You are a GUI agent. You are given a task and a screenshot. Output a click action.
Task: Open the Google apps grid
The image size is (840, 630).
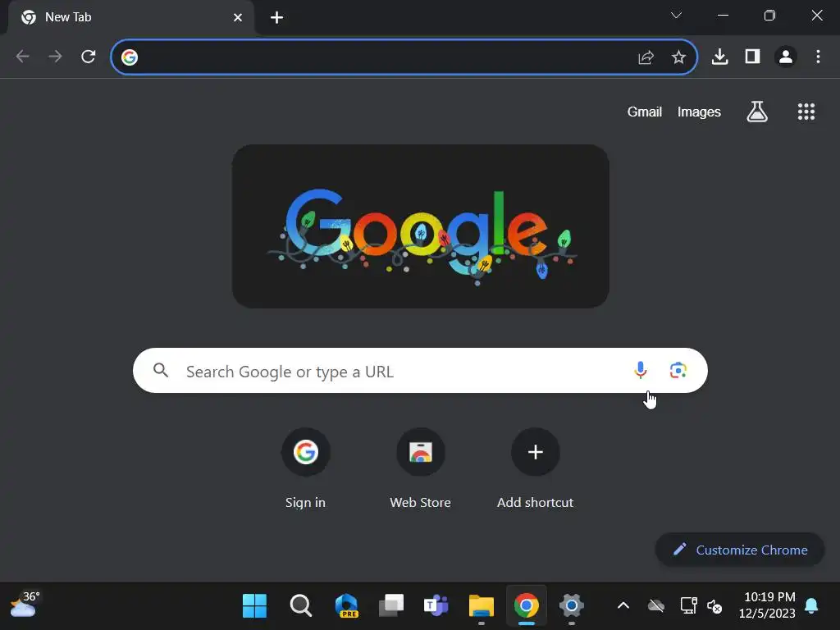(x=806, y=112)
